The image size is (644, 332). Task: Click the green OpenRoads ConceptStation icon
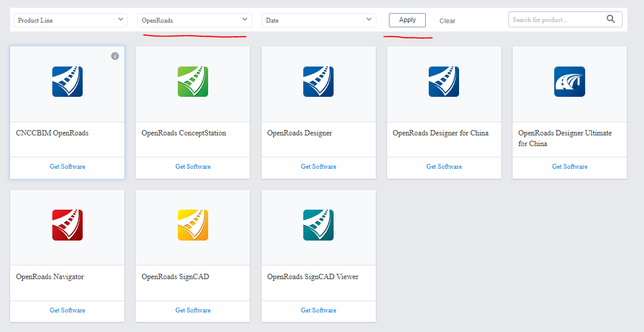193,82
